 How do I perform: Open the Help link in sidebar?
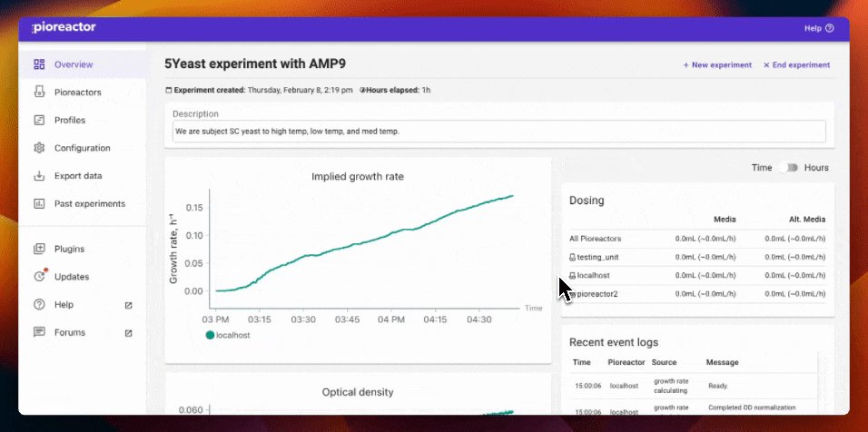pos(83,305)
